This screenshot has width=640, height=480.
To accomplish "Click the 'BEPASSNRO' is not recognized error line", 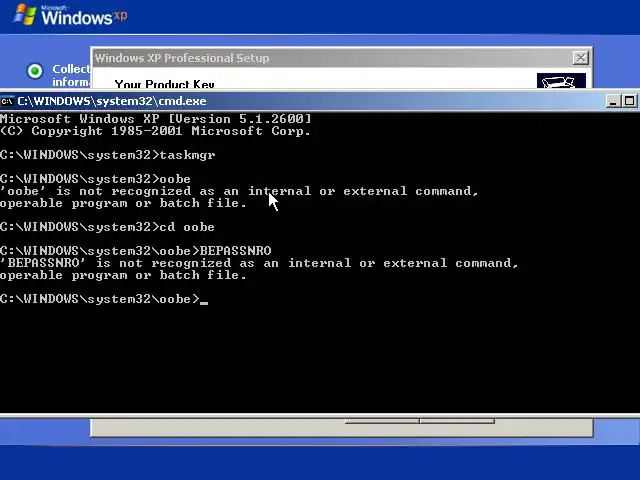I will (x=259, y=263).
